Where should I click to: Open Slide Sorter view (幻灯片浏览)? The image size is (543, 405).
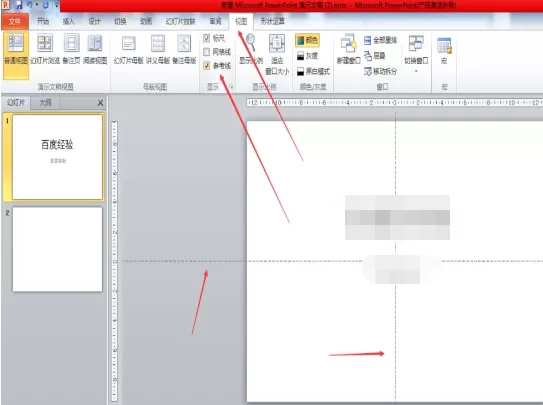point(45,49)
